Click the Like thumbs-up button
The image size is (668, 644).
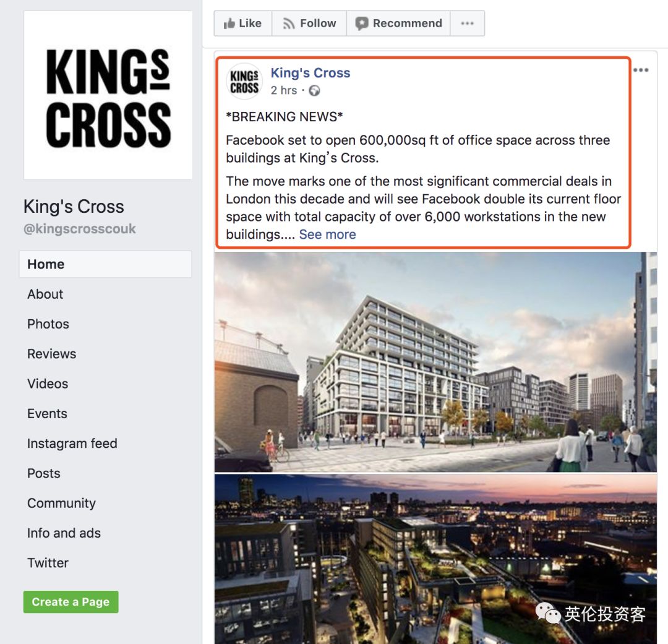coord(243,24)
